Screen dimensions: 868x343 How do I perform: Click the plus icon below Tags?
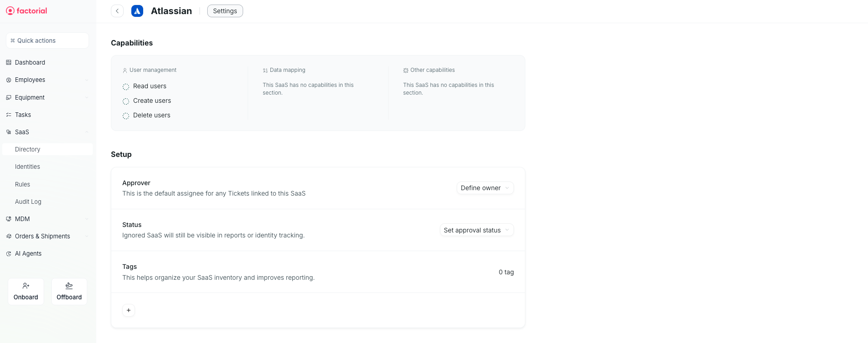[x=129, y=310]
